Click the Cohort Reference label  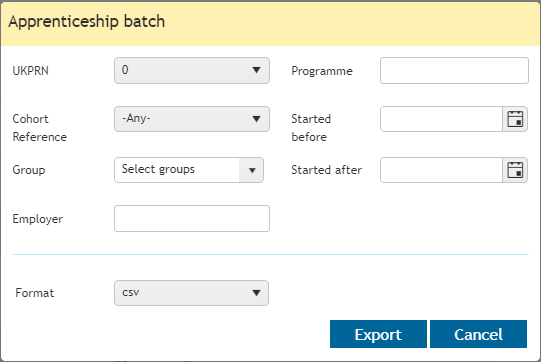[40, 128]
